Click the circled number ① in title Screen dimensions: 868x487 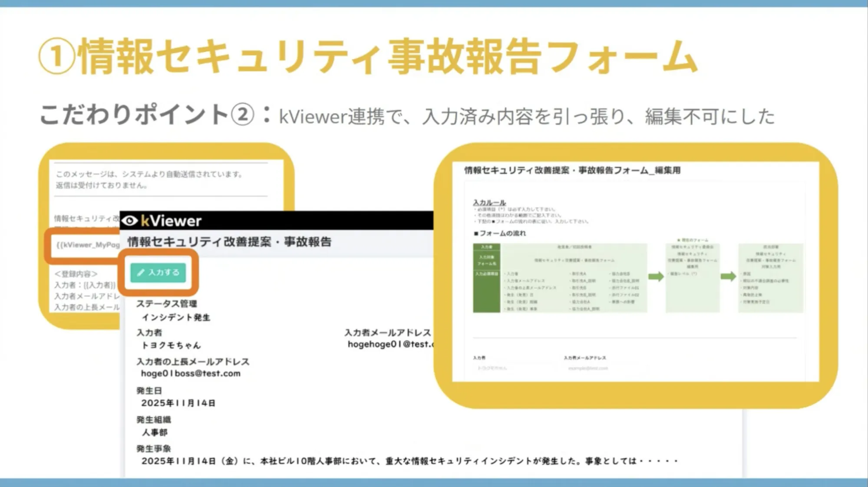(x=57, y=56)
